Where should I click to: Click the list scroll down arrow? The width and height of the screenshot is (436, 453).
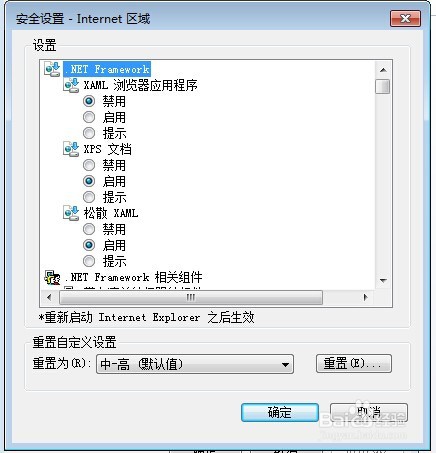click(383, 281)
